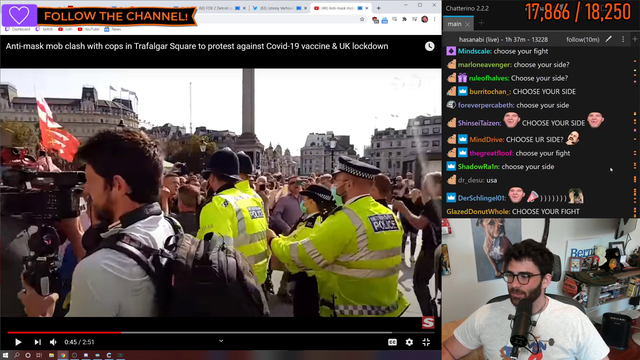Click the Watch Later clock icon
The height and width of the screenshot is (360, 640).
tap(429, 46)
